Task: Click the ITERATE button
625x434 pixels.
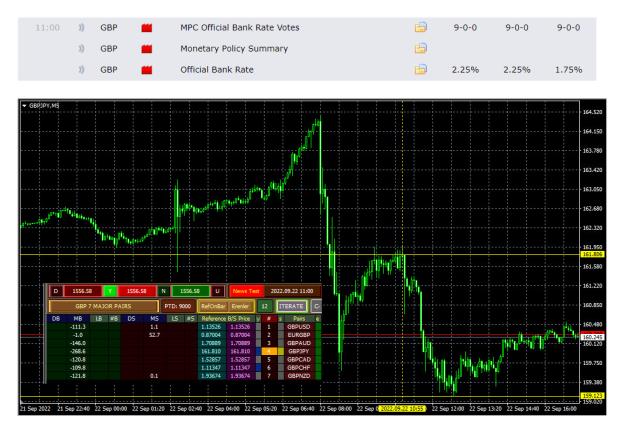Action: pyautogui.click(x=291, y=306)
